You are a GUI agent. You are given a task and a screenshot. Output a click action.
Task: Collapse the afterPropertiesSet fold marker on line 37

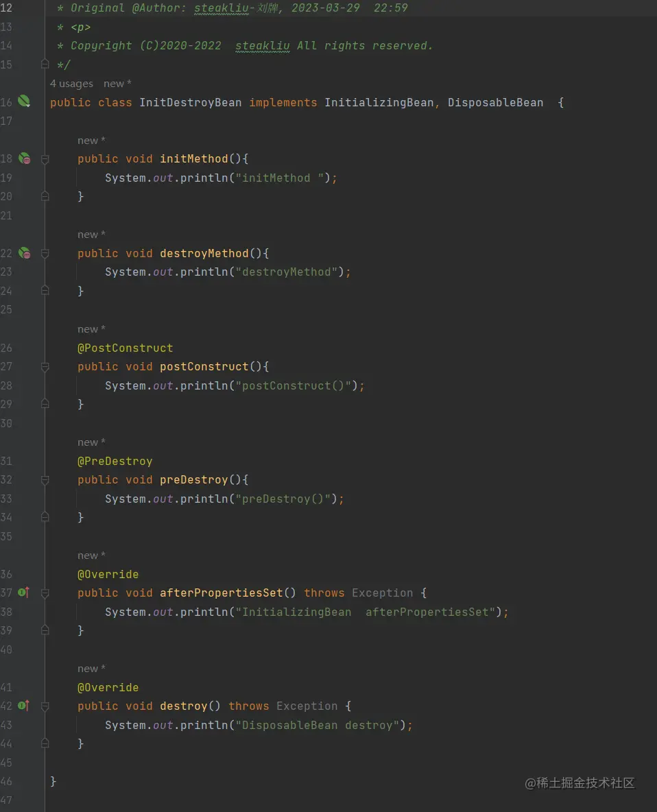45,593
